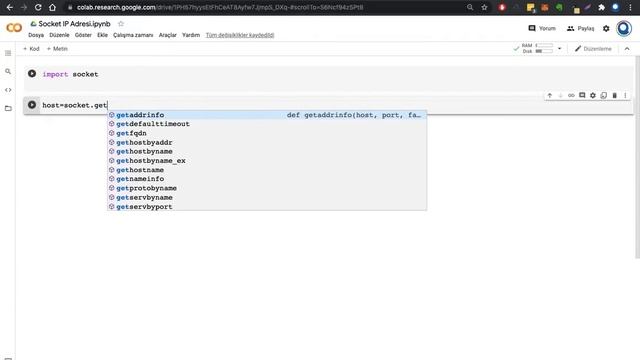Click the RAM usage bar
640x360 pixels.
point(544,45)
